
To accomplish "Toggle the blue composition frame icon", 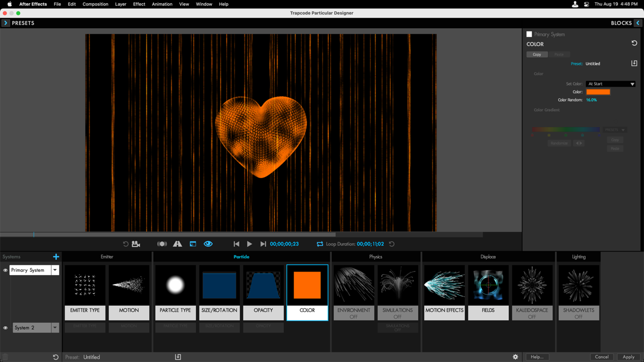I will click(x=193, y=244).
